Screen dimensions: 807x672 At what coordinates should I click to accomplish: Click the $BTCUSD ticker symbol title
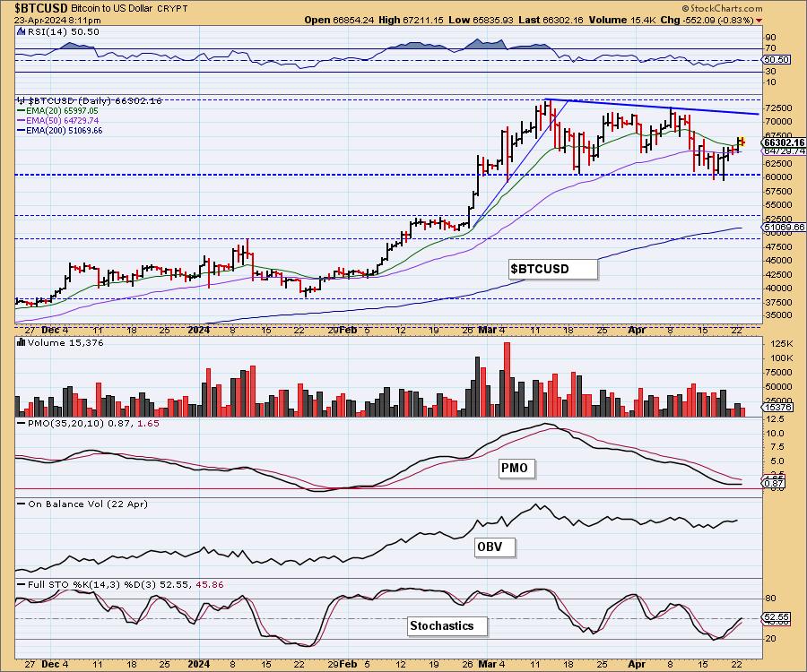click(41, 8)
